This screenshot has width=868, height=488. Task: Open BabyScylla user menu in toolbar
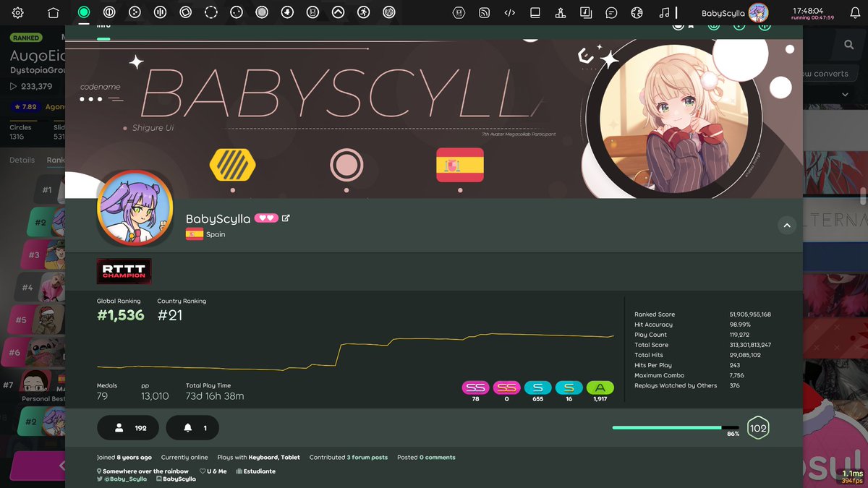(735, 12)
